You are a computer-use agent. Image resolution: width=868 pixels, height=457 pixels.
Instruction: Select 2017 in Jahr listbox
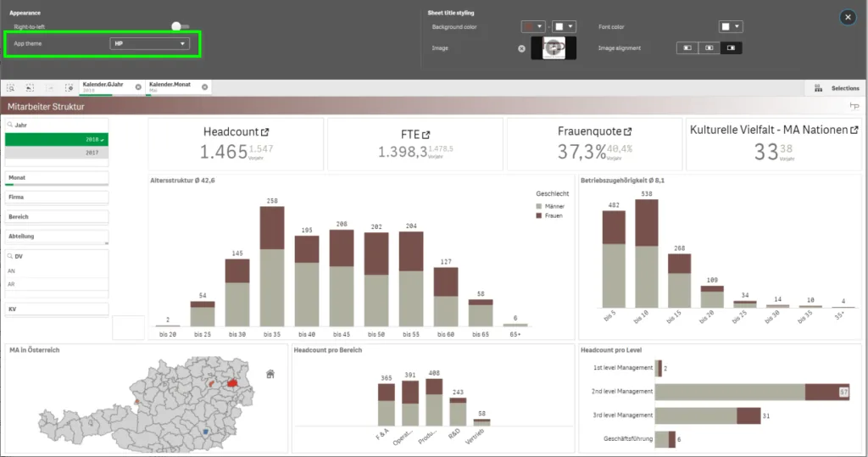[57, 153]
